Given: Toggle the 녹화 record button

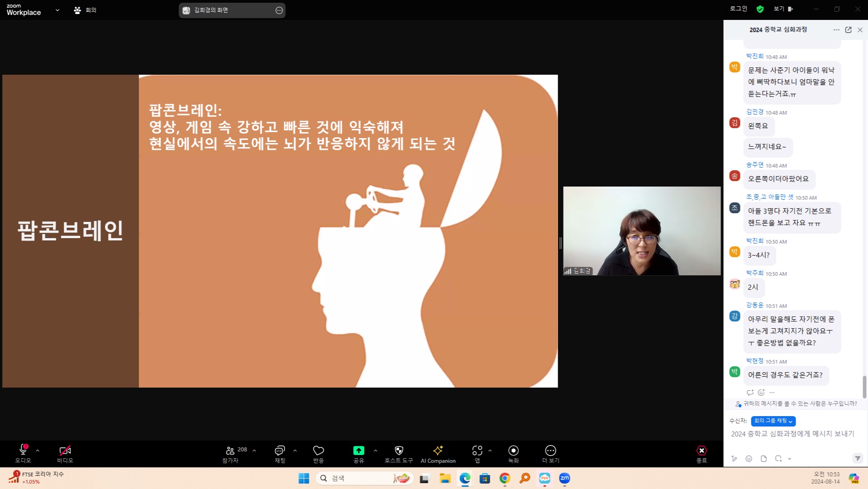Looking at the screenshot, I should click(513, 454).
